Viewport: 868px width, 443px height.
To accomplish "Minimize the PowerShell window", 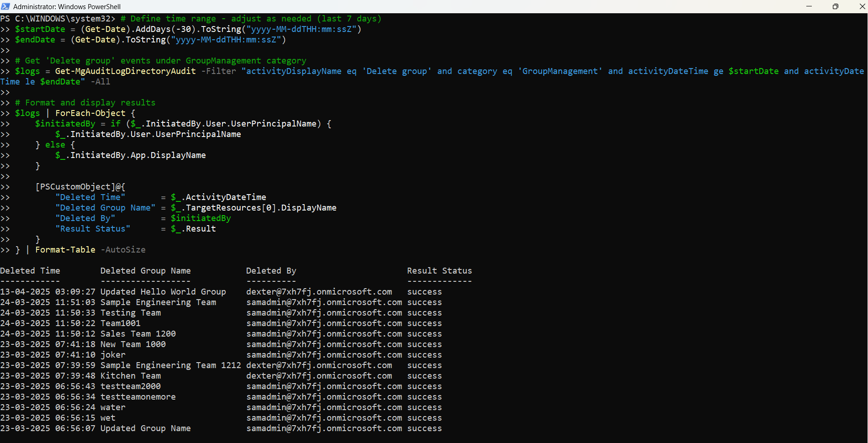I will pos(809,6).
